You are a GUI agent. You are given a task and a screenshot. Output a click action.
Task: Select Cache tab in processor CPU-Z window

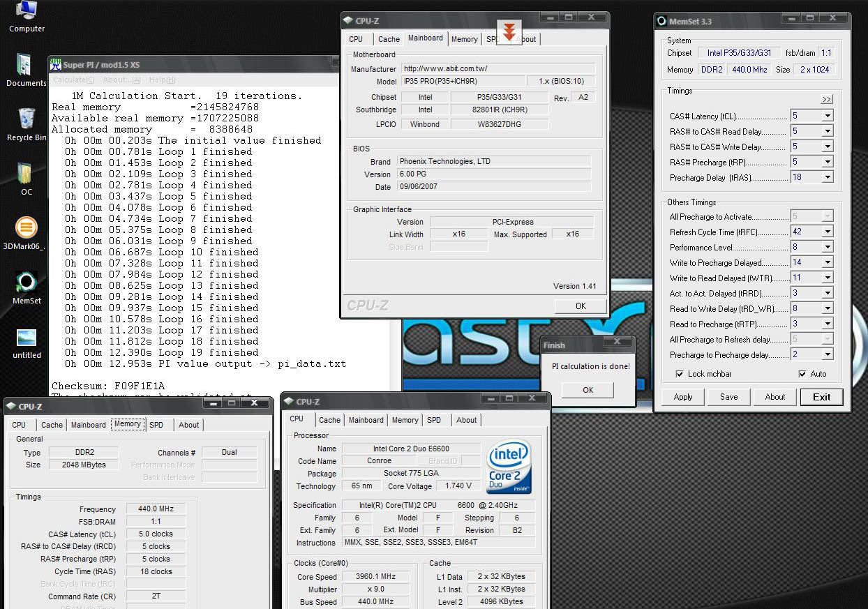329,420
